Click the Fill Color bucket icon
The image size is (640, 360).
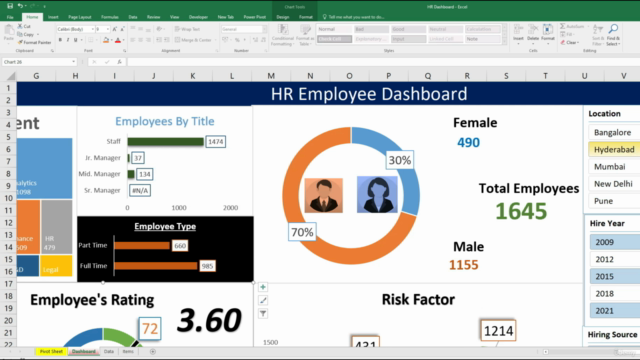106,40
